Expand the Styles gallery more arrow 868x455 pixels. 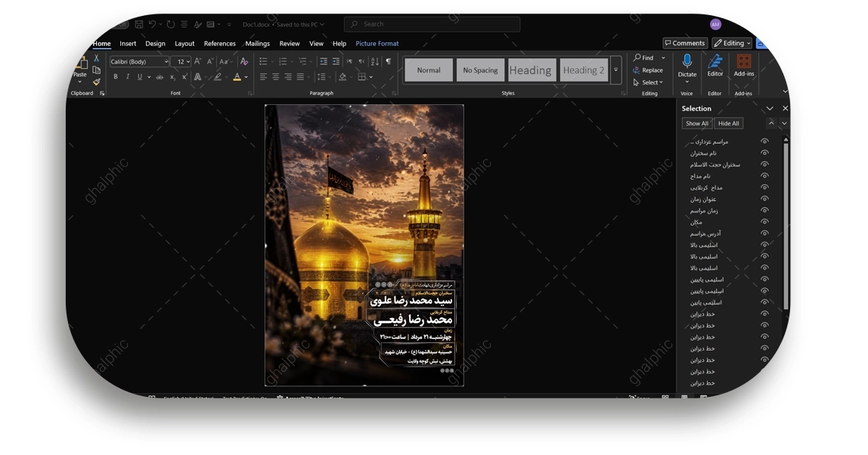[x=615, y=70]
